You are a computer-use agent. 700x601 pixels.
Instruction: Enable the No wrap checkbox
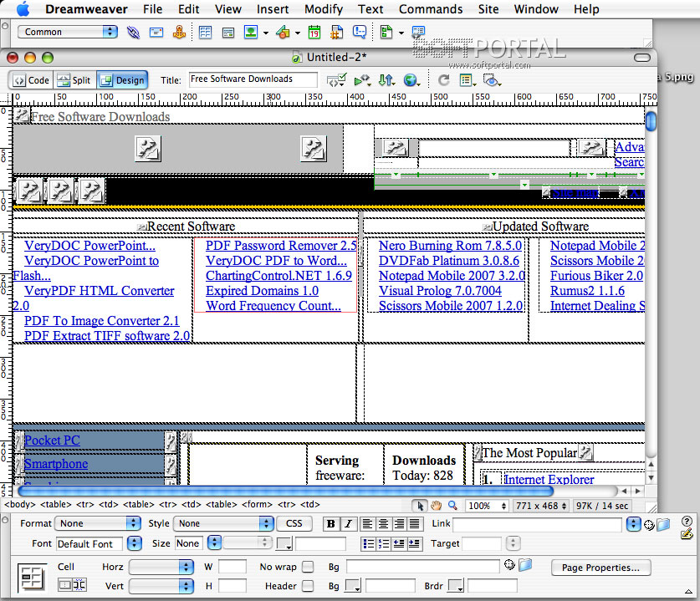pyautogui.click(x=308, y=567)
